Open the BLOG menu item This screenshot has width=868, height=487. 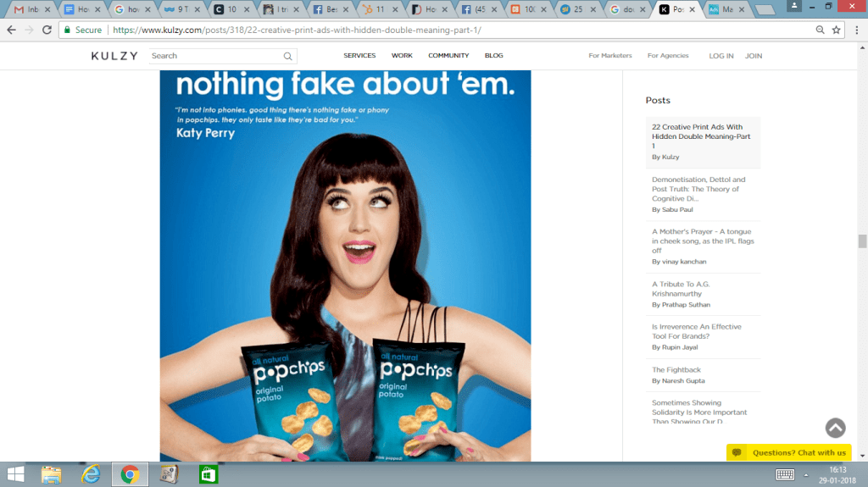494,55
